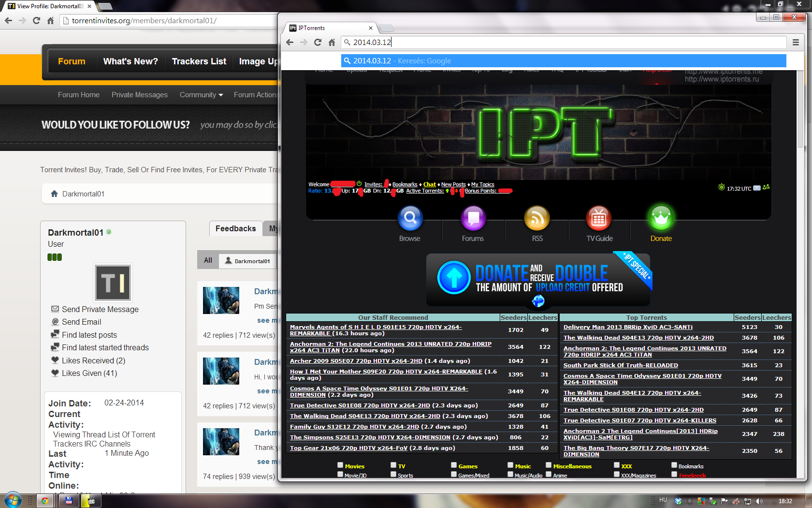
Task: Expand the Community dropdown menu
Action: tap(201, 95)
